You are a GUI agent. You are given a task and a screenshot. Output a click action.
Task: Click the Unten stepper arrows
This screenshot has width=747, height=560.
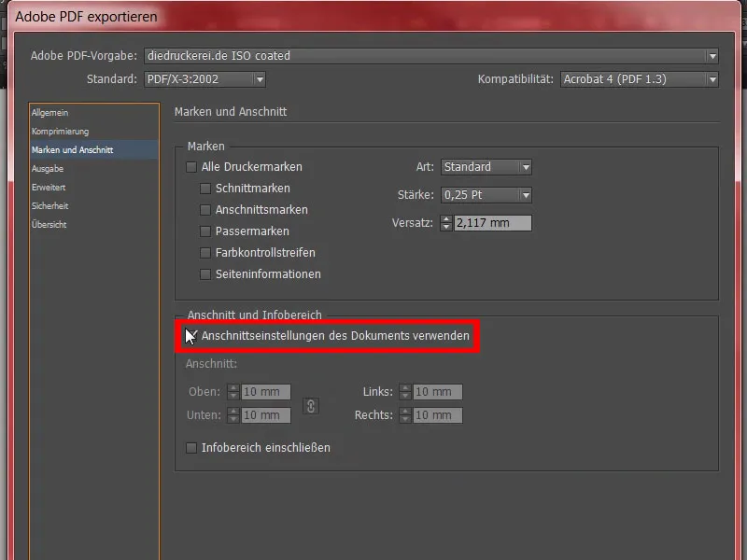(x=233, y=415)
